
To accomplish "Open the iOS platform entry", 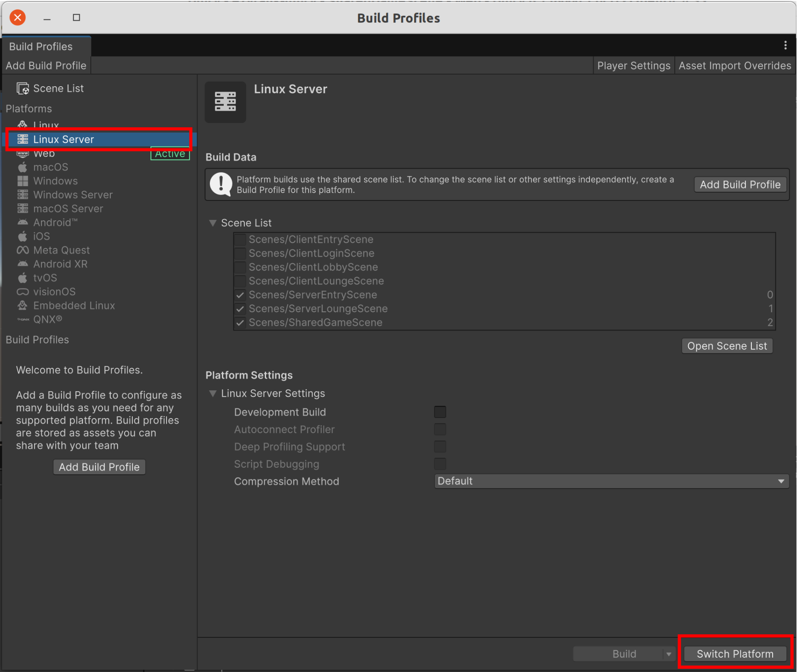I will pyautogui.click(x=23, y=236).
